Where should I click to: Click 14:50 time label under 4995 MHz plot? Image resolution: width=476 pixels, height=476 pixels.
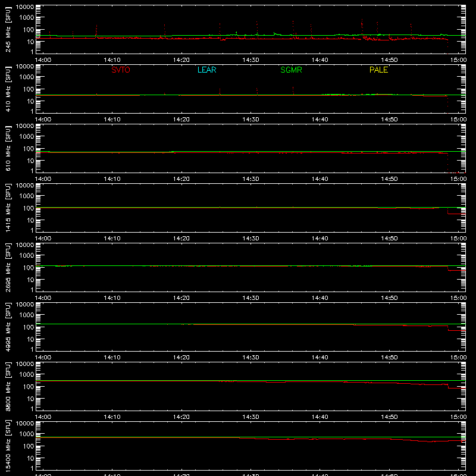pyautogui.click(x=389, y=358)
